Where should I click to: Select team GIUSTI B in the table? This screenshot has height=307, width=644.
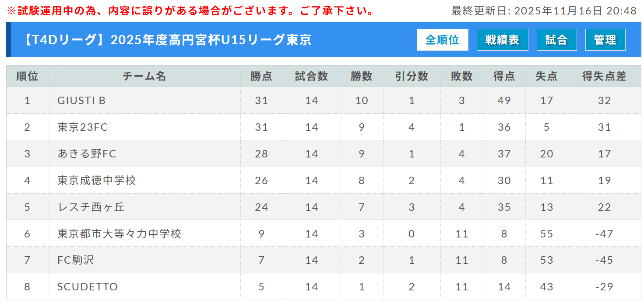81,101
